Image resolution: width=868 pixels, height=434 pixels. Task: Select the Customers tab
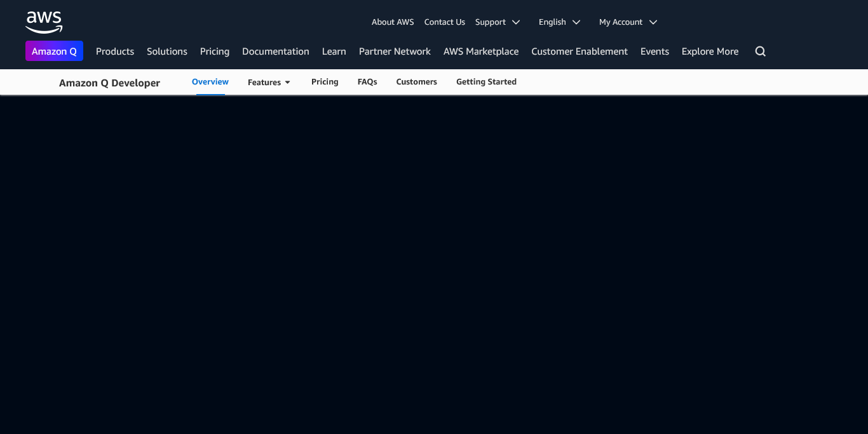[417, 82]
